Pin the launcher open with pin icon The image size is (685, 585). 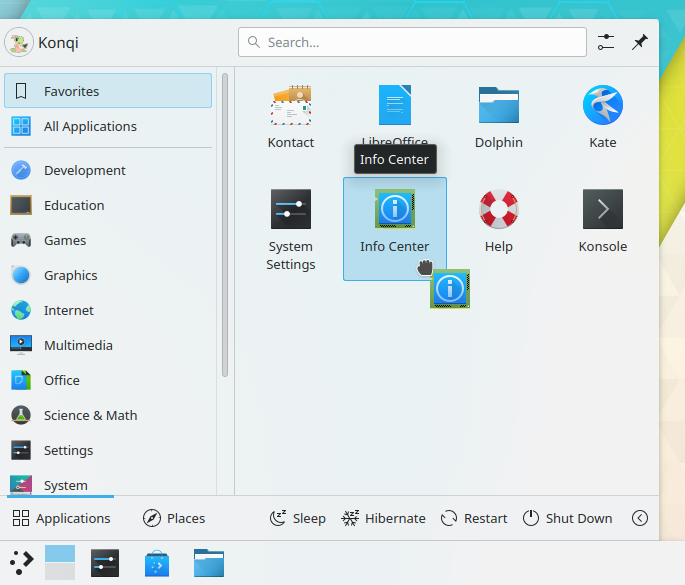640,42
